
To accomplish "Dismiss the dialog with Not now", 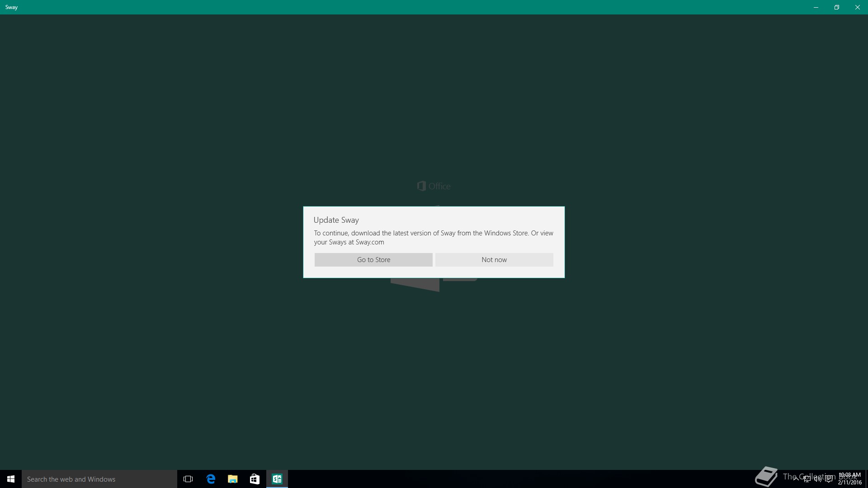I will coord(494,260).
